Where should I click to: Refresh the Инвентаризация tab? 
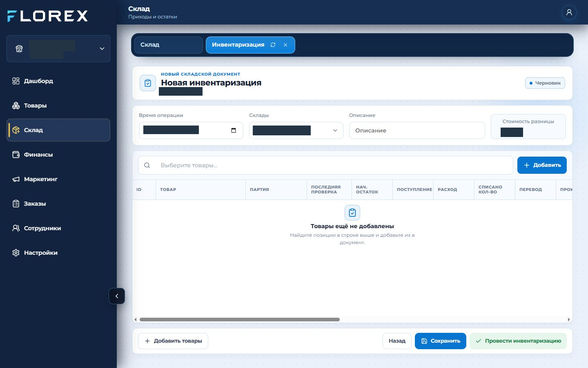[x=273, y=45]
